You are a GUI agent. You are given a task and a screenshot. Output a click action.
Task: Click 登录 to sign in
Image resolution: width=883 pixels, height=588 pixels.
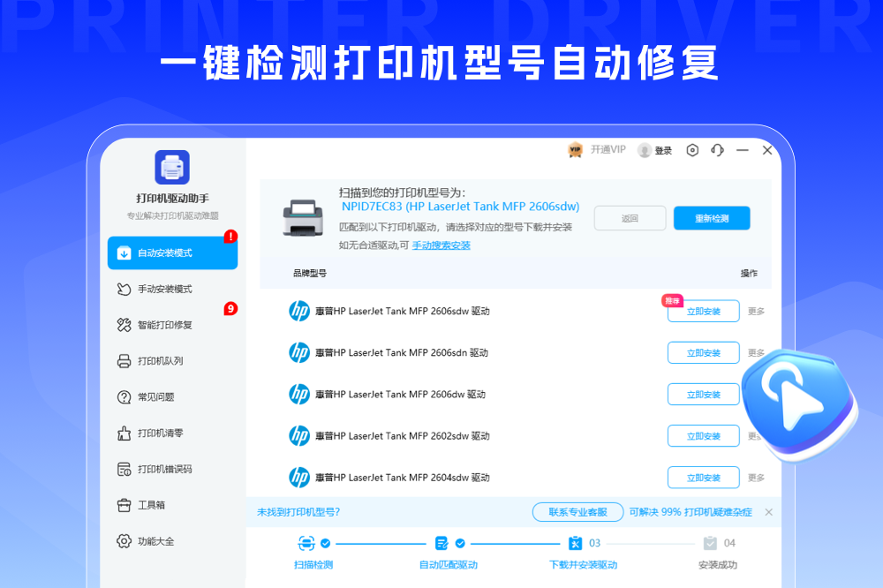click(x=663, y=150)
